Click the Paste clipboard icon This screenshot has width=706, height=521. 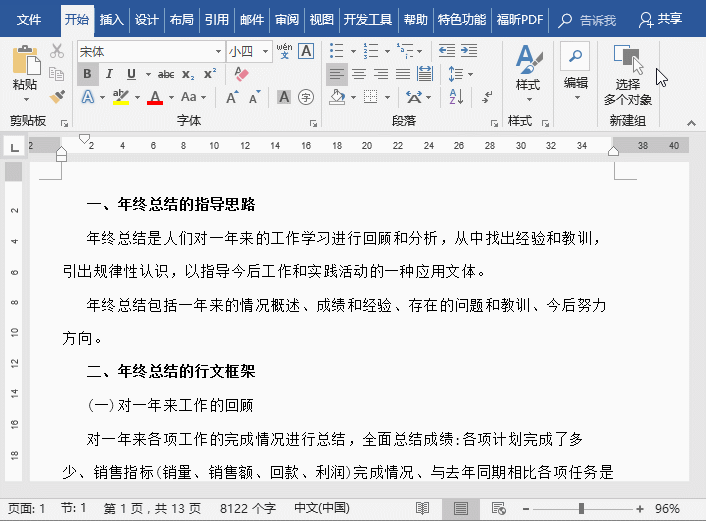tap(25, 60)
